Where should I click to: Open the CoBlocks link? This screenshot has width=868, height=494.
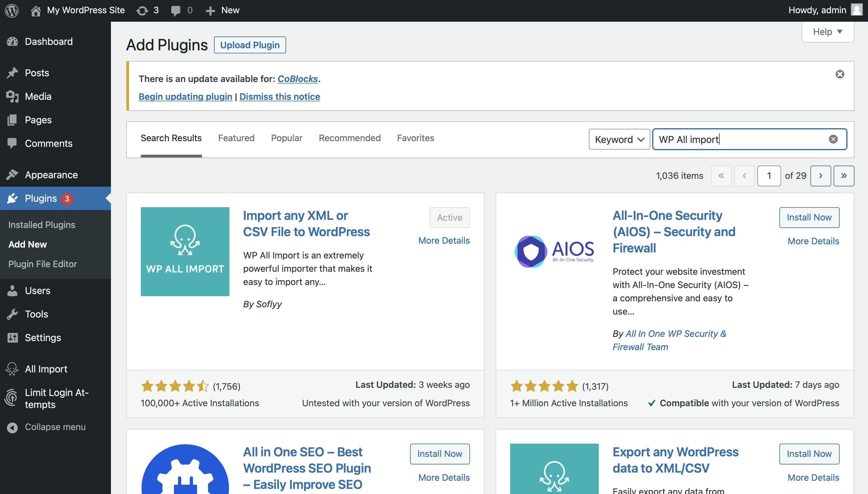tap(298, 79)
